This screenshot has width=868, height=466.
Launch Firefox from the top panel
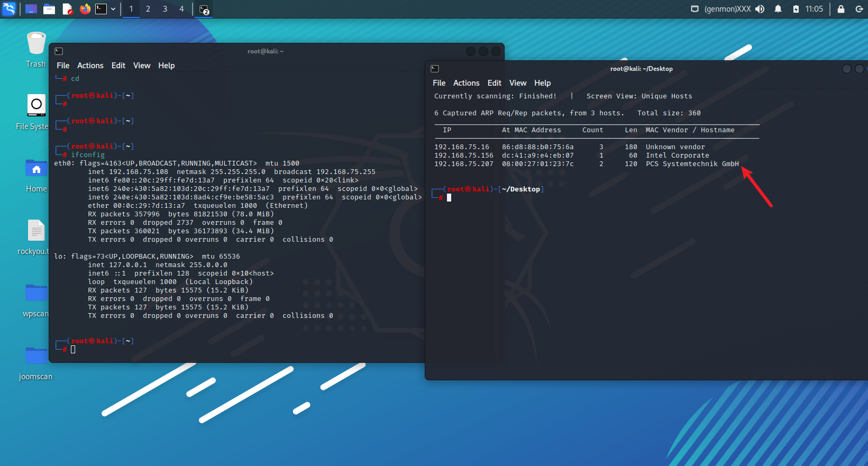tap(85, 9)
